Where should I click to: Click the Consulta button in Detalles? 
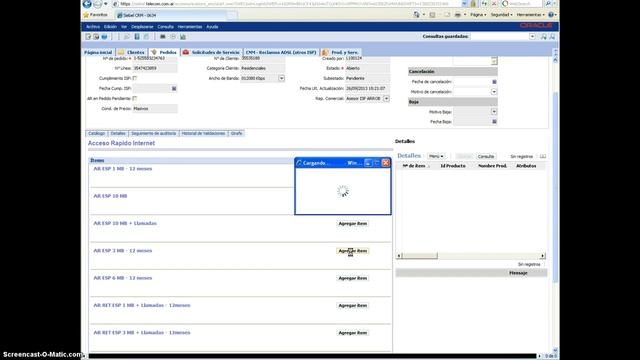486,156
